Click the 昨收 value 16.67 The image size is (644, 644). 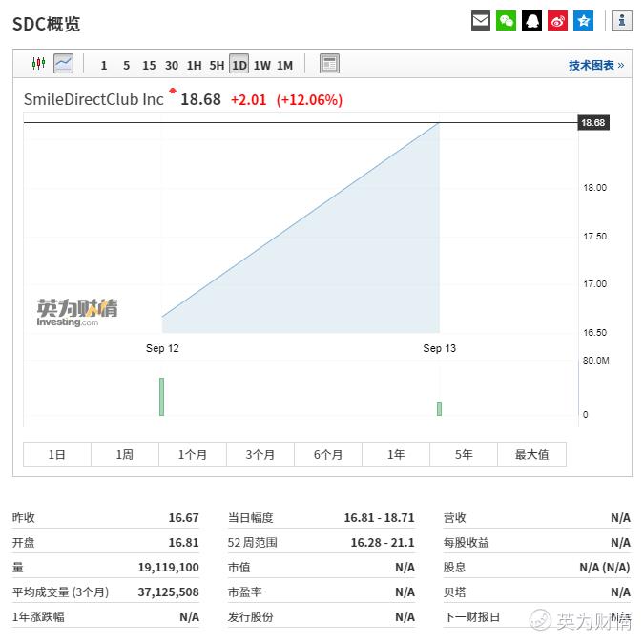click(x=183, y=517)
